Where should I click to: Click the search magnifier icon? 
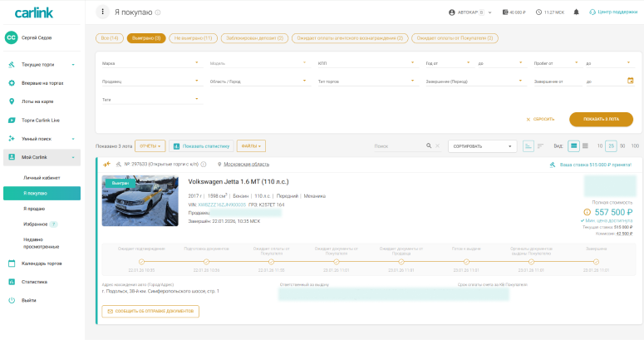(429, 145)
